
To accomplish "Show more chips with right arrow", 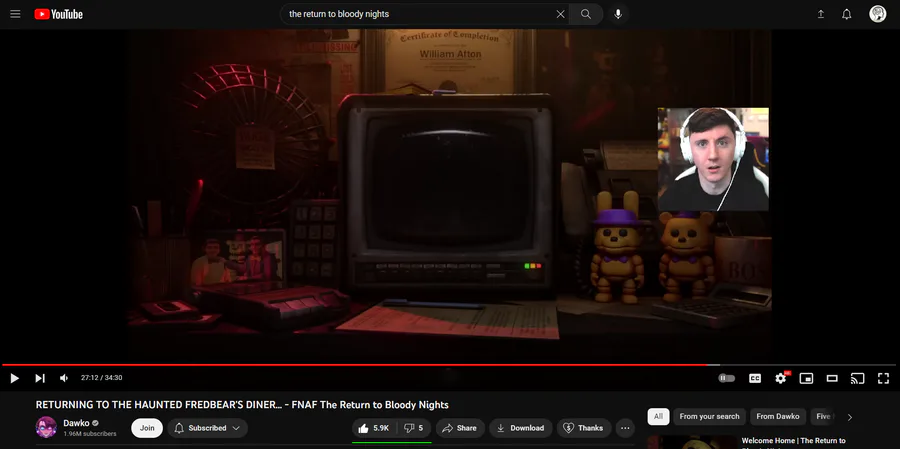I will pyautogui.click(x=850, y=417).
